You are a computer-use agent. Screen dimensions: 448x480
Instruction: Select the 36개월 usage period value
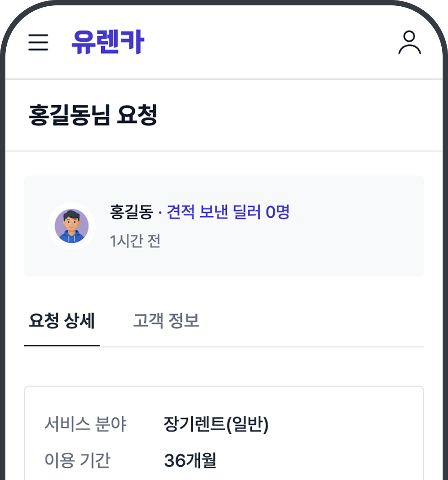pos(190,460)
